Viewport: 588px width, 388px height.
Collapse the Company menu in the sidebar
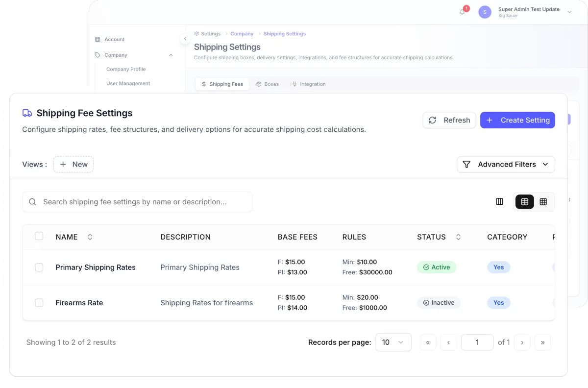[x=171, y=55]
